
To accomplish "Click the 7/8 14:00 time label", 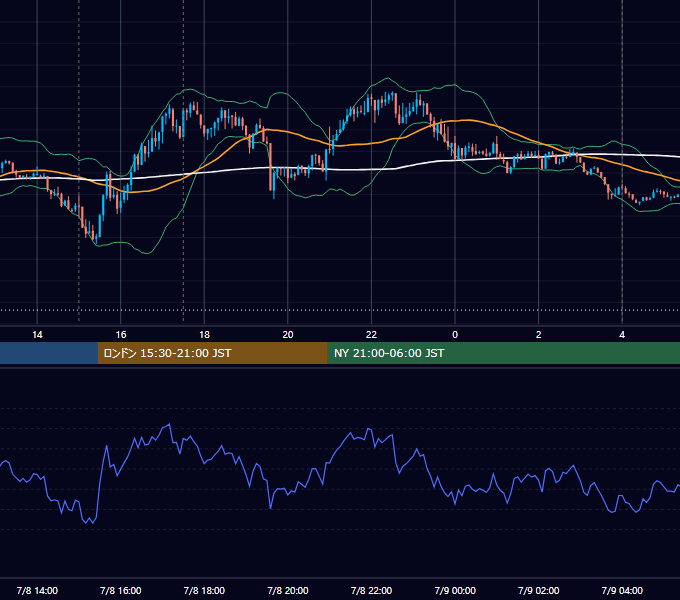I will point(37,590).
